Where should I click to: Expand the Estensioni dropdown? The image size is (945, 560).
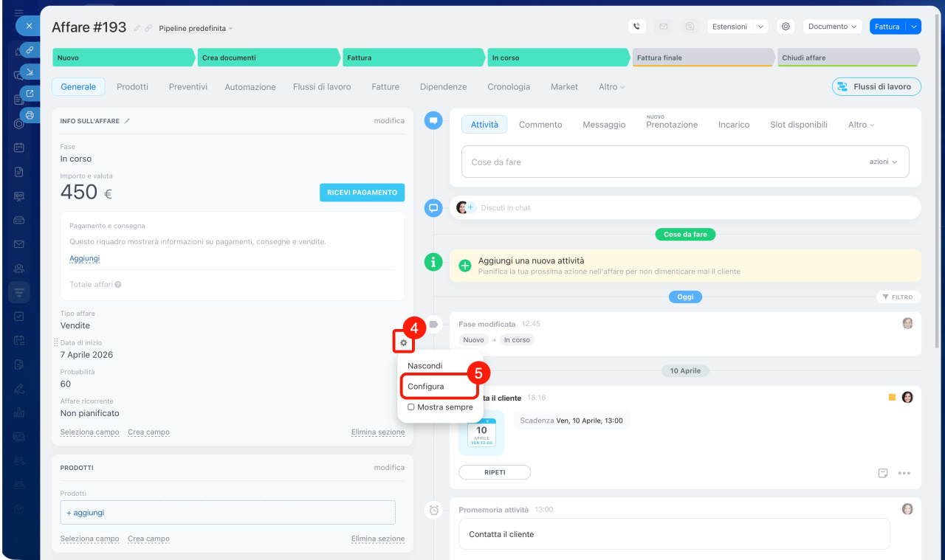point(737,27)
